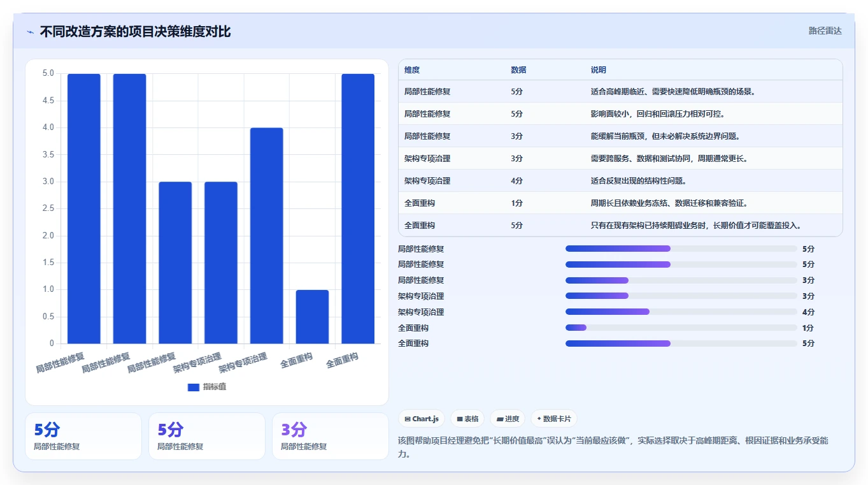This screenshot has width=868, height=485.
Task: Click the 局部性能修复 3分 progress bar
Action: click(681, 280)
